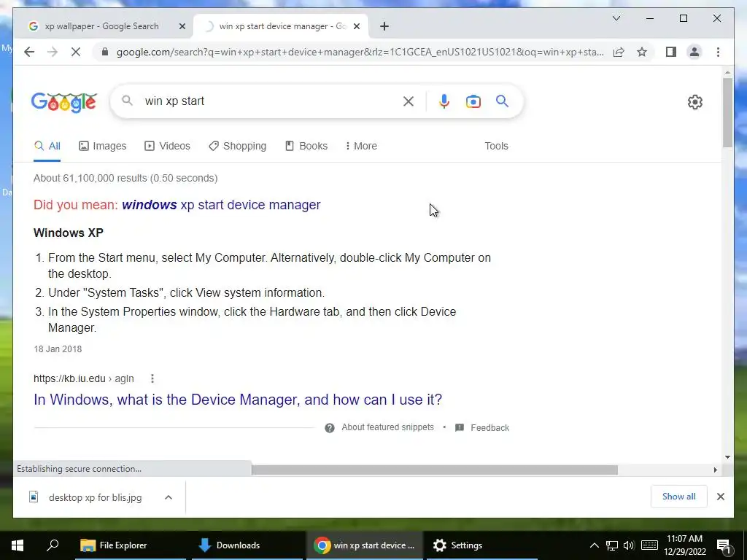Bookmark this page with the star icon
Screen dimensions: 747x560
click(642, 52)
